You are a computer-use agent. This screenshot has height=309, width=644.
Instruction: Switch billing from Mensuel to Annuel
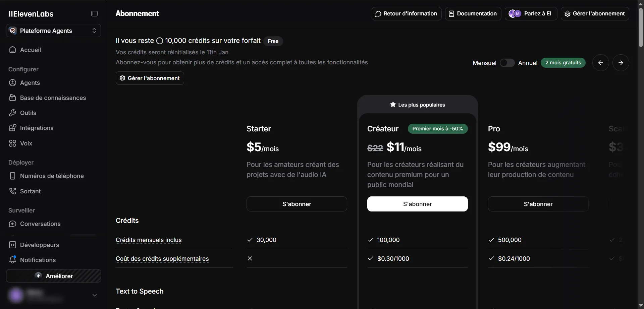click(507, 63)
